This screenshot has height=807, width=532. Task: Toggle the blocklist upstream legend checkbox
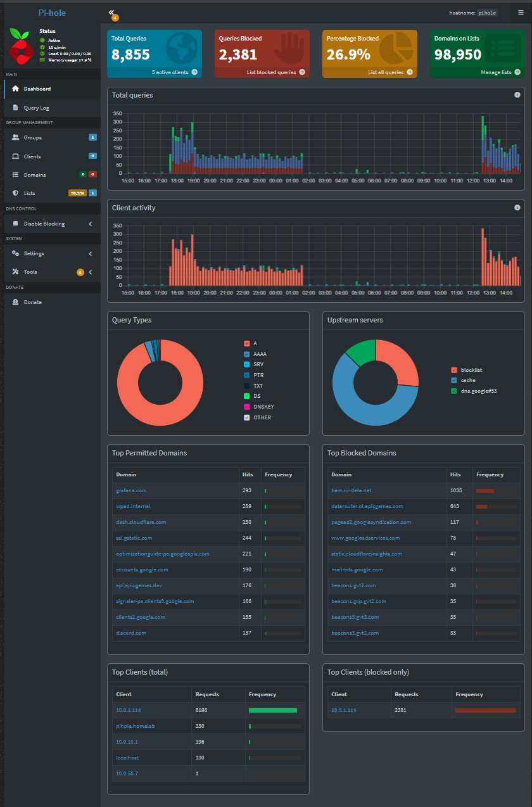(x=454, y=370)
